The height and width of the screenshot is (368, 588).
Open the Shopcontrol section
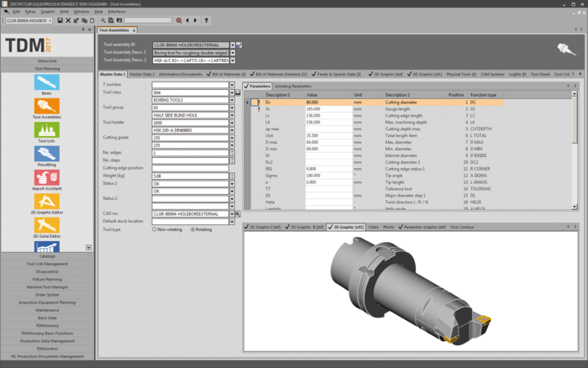[x=47, y=271]
